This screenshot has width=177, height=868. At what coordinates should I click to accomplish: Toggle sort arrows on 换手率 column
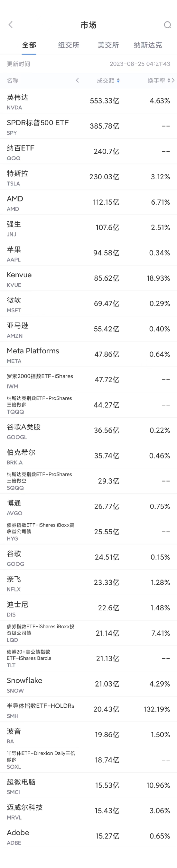pos(169,81)
